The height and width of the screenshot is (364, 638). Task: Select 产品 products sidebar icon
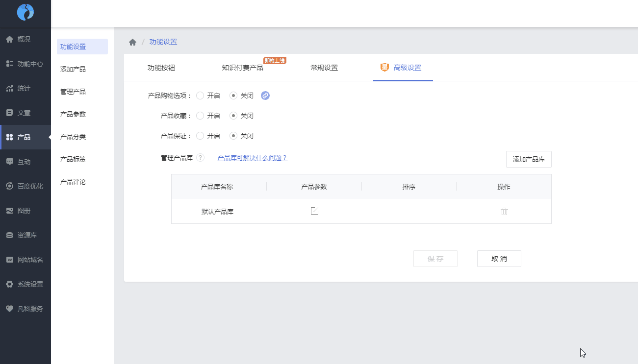9,137
